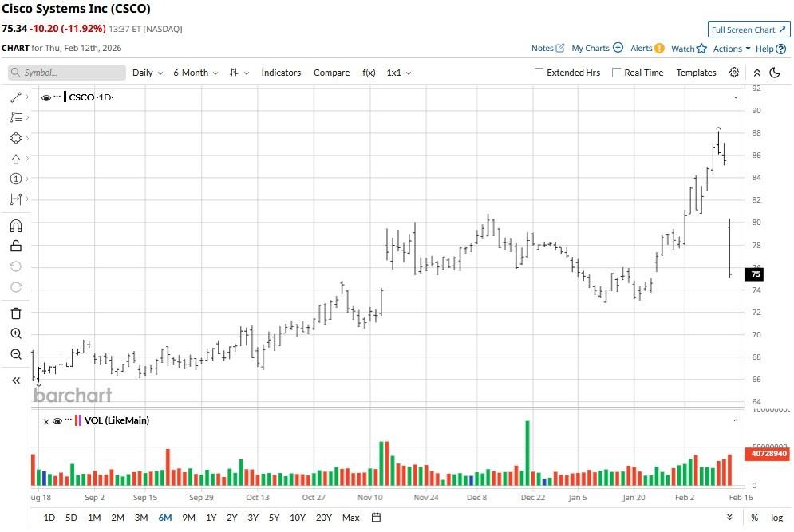Choose the shapes polygon tool
Screen dimensions: 794x532
[x=16, y=138]
